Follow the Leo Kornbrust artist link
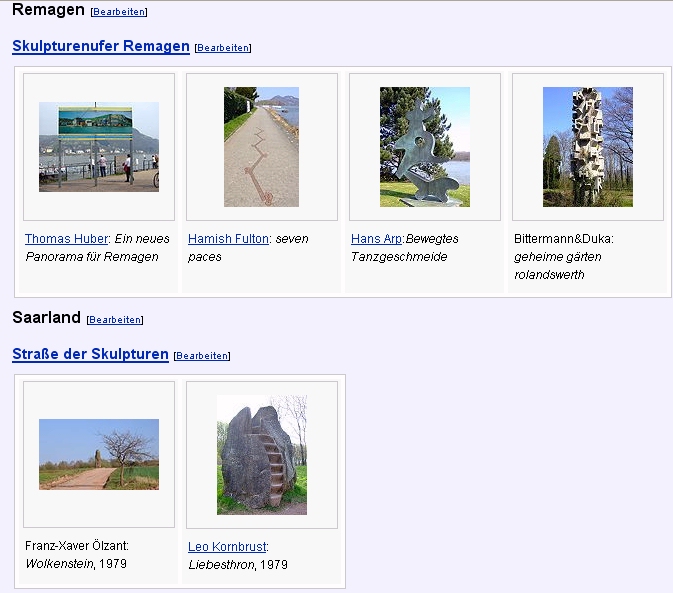 tap(226, 547)
